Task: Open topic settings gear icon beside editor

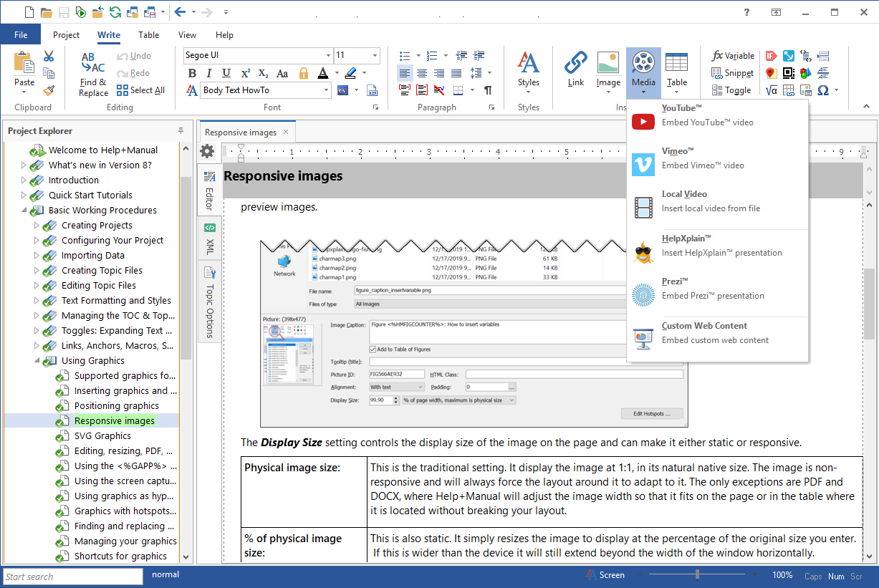Action: [207, 151]
